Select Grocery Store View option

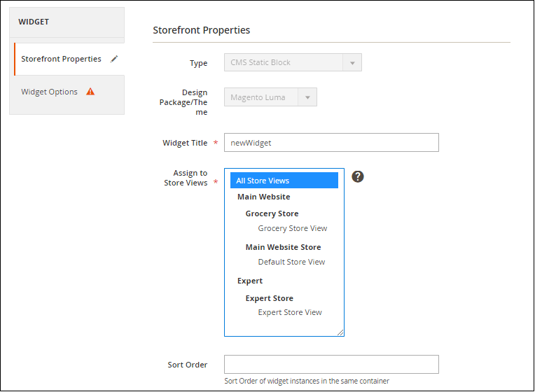click(293, 228)
